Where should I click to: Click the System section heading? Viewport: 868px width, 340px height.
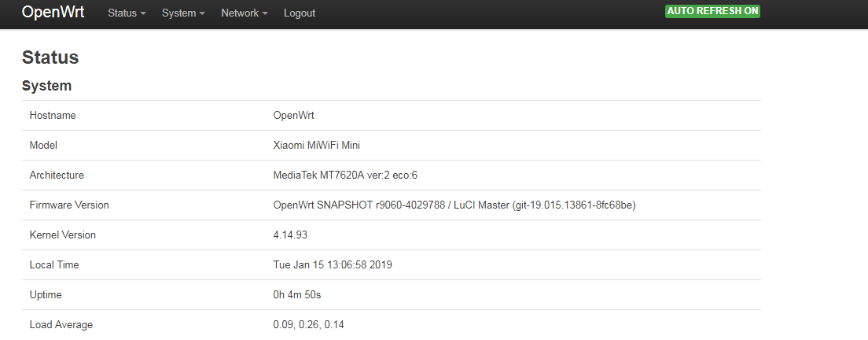pos(47,85)
